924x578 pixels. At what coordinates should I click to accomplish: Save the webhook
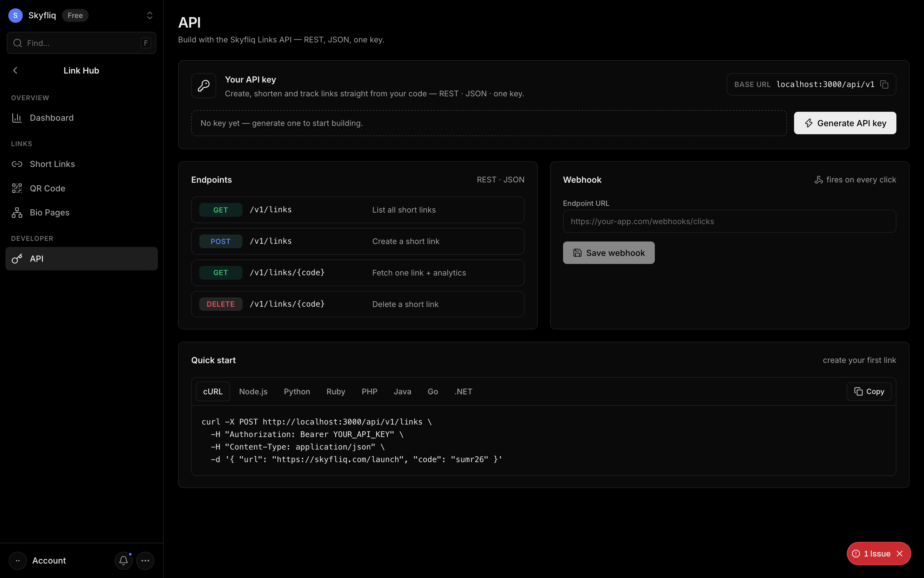(x=609, y=253)
